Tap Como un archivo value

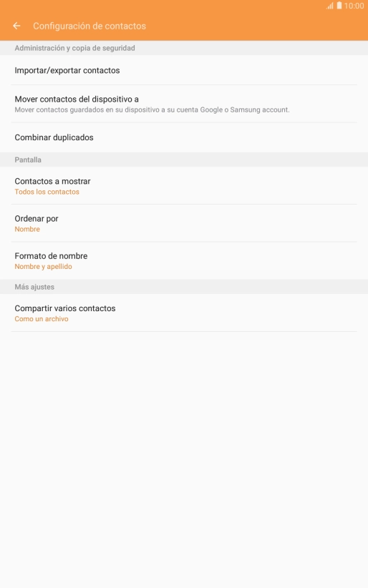[42, 319]
